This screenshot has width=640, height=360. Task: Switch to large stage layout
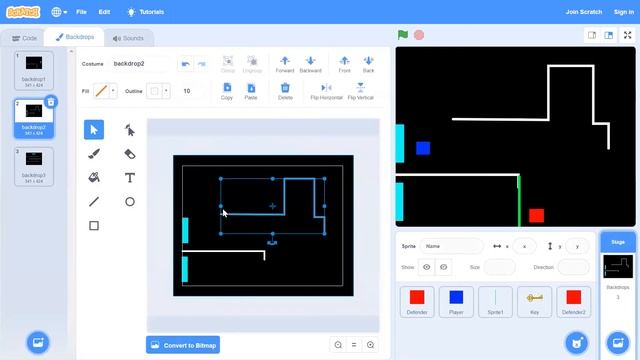(x=609, y=35)
